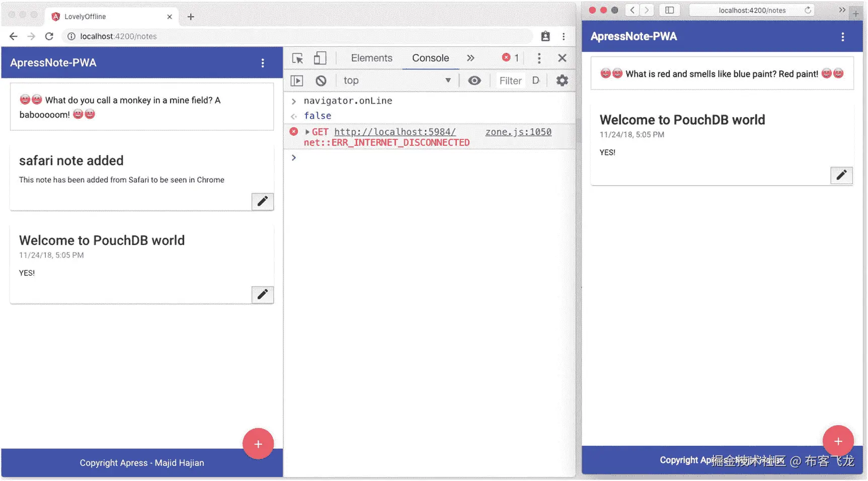Close the Safari window with red button
The width and height of the screenshot is (868, 481).
tap(592, 10)
